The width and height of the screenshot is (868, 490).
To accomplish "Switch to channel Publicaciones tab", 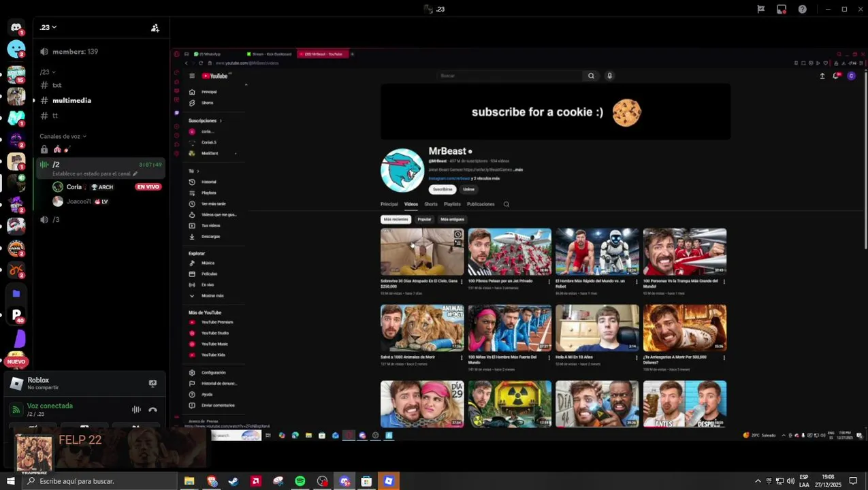I will coord(481,204).
